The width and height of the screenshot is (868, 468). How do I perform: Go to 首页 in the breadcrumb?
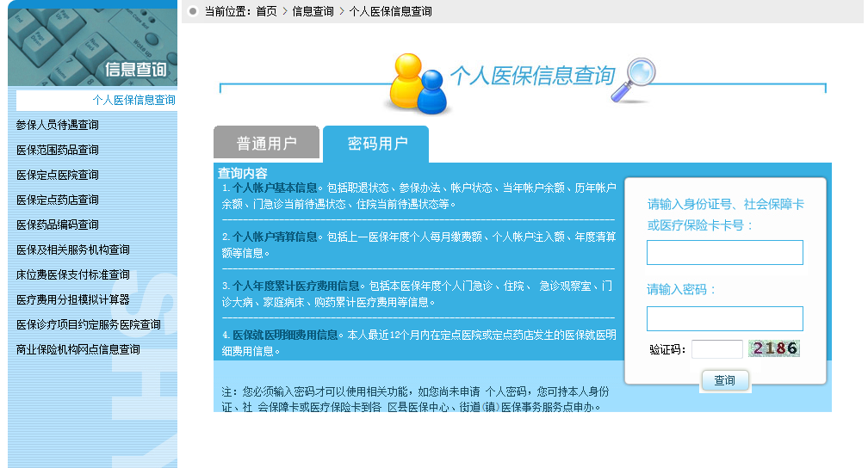(266, 11)
